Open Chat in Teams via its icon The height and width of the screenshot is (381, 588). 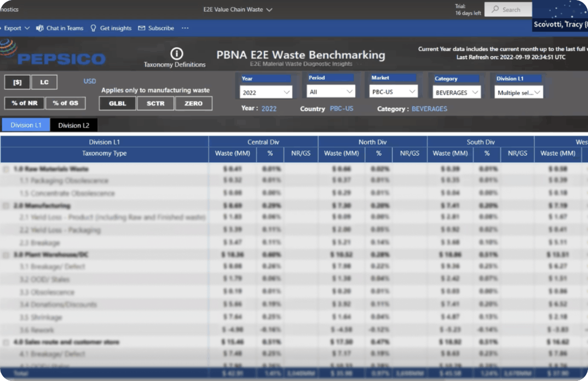[39, 28]
